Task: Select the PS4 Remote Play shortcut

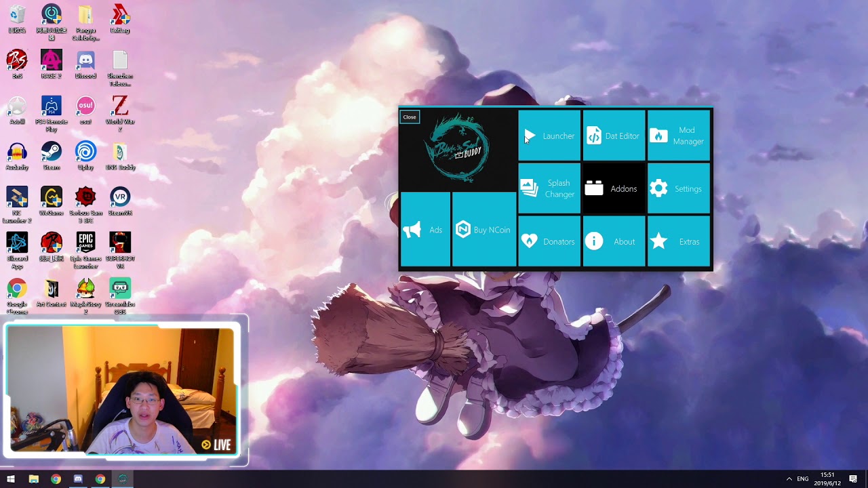Action: click(x=52, y=114)
